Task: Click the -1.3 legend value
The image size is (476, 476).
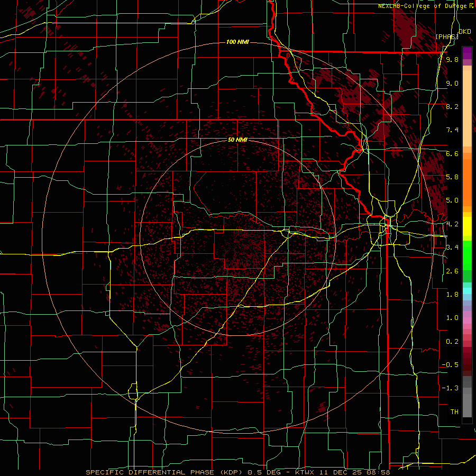Action: [450, 388]
